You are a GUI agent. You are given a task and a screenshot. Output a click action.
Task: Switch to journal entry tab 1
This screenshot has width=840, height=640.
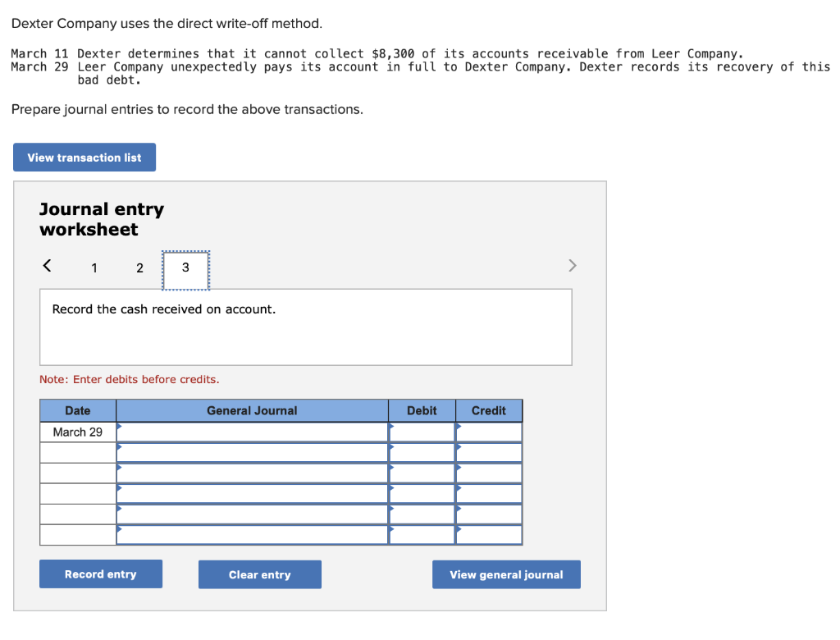(x=94, y=267)
